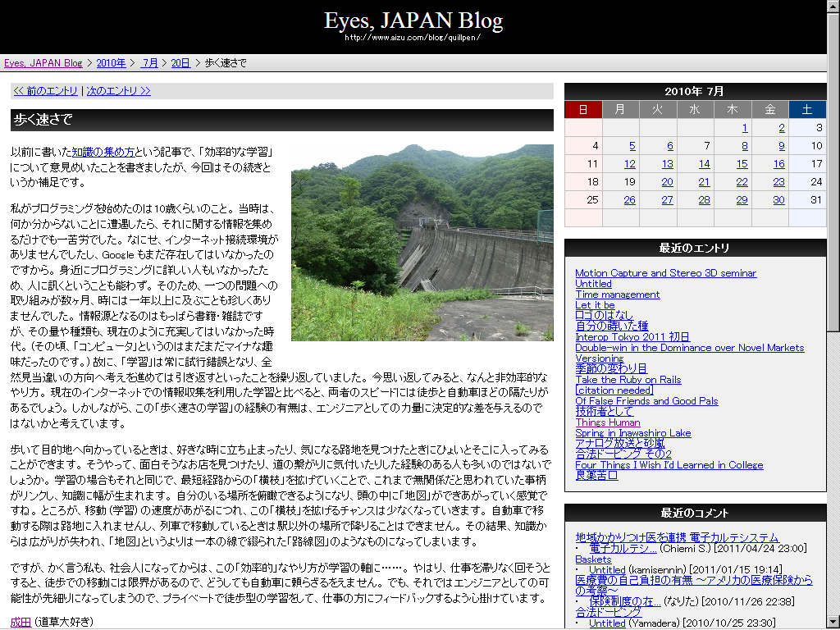
Task: Open Interop Tokyo 2011 初日 entry
Action: [x=632, y=337]
